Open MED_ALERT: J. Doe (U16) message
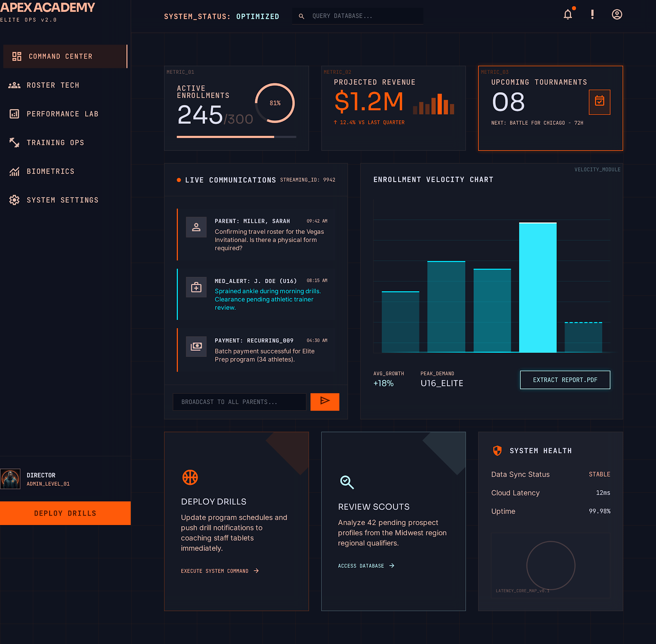Viewport: 656px width, 644px height. (257, 294)
